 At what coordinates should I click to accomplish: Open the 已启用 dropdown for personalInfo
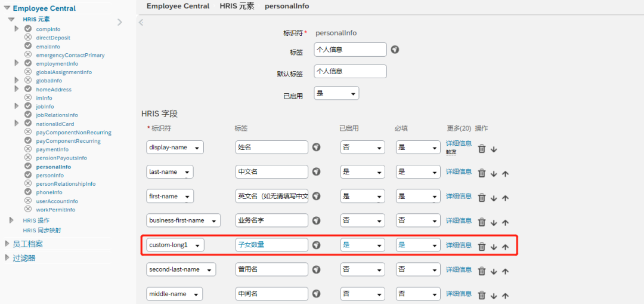pos(336,93)
